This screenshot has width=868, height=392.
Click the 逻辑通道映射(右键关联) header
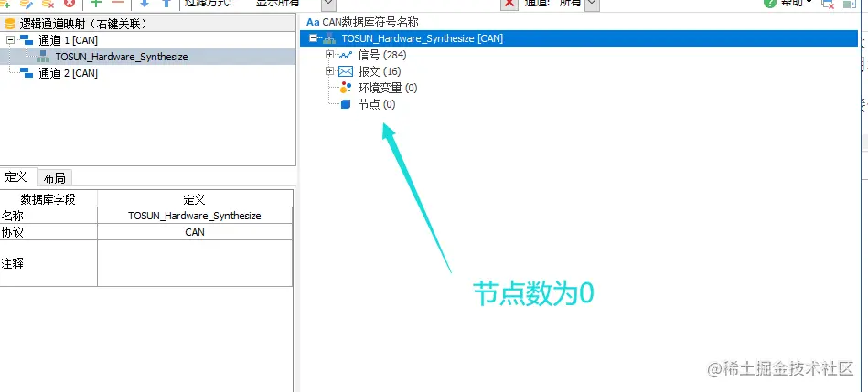[x=148, y=24]
